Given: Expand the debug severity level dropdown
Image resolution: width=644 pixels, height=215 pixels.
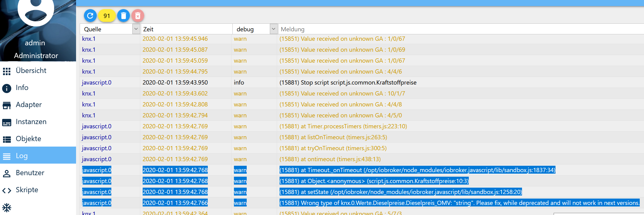Looking at the screenshot, I should (273, 29).
